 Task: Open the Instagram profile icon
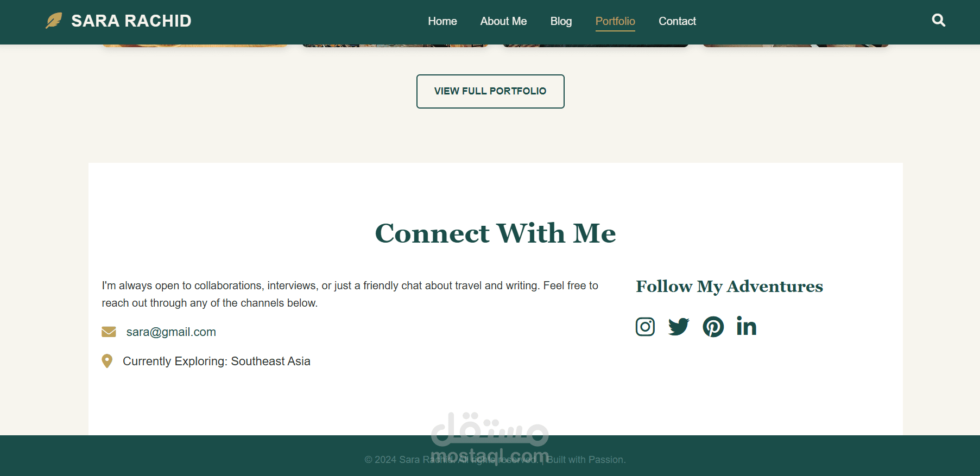click(x=645, y=327)
